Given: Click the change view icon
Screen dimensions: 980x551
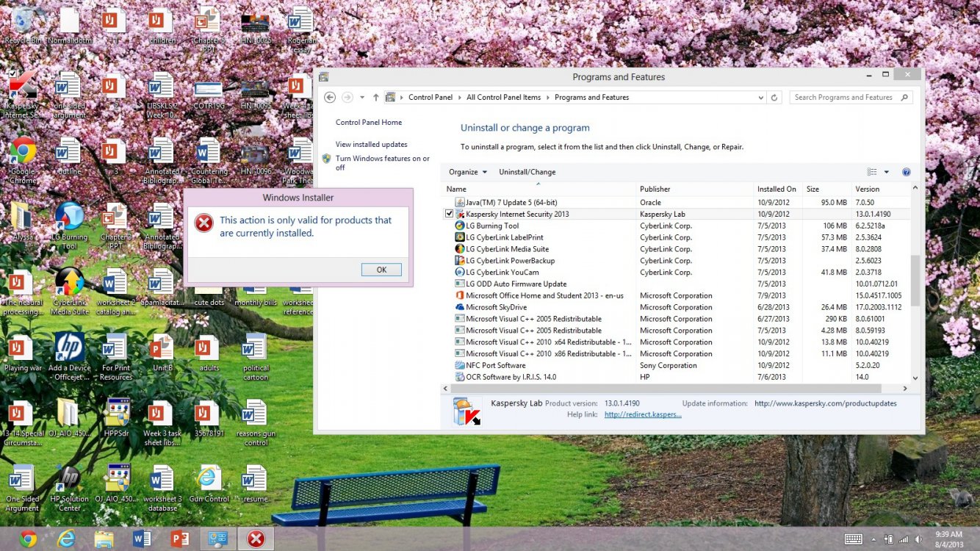Looking at the screenshot, I should (872, 172).
